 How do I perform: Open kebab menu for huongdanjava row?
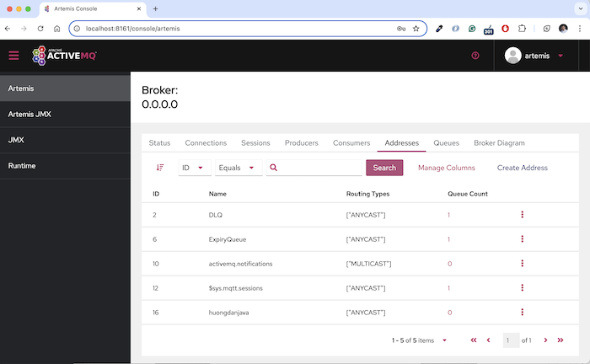click(x=522, y=312)
